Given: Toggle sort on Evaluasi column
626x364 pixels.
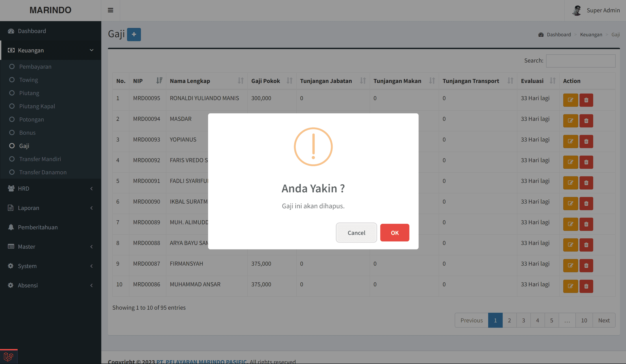Looking at the screenshot, I should (x=552, y=81).
